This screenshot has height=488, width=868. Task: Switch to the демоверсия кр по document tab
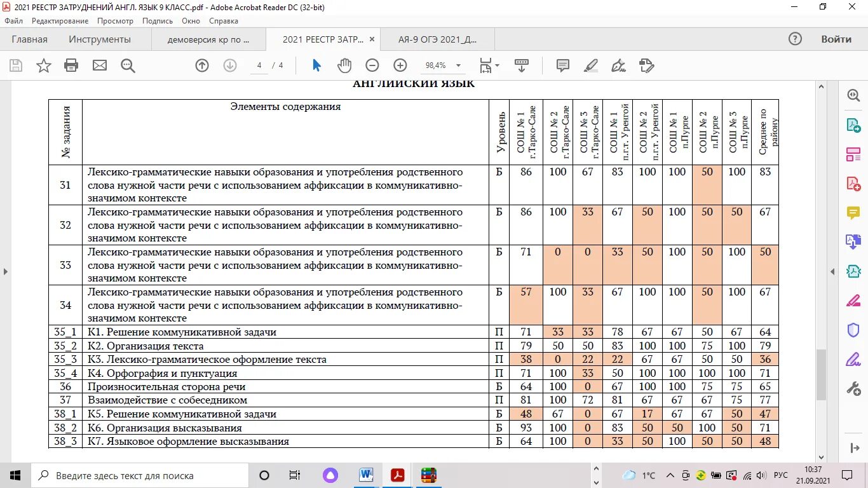pos(208,39)
